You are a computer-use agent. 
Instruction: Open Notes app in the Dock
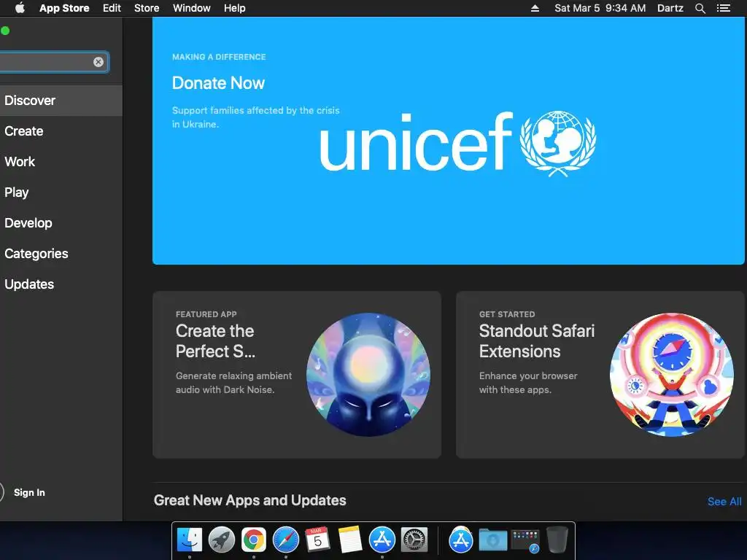(x=350, y=540)
